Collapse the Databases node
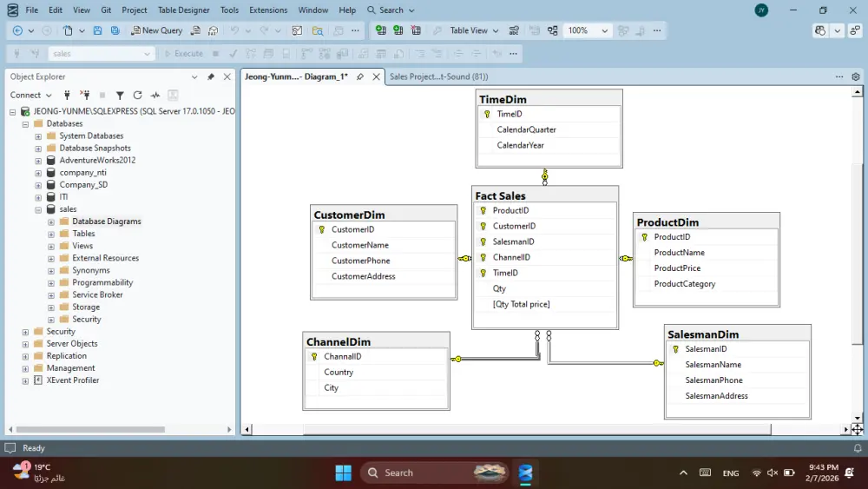Viewport: 868px width, 489px height. click(x=25, y=124)
